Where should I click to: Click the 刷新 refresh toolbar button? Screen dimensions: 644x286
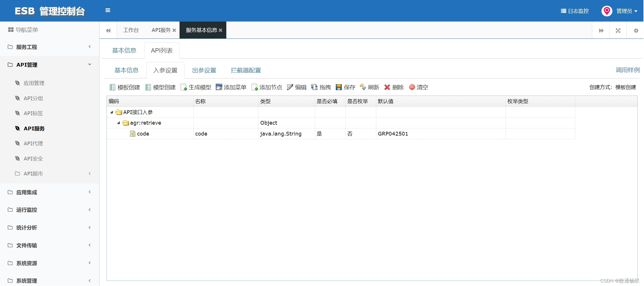click(x=370, y=87)
